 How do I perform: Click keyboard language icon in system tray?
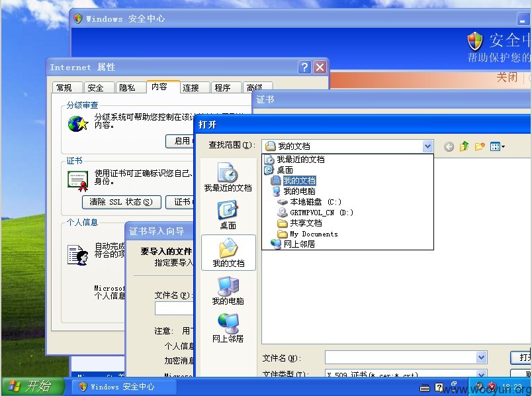point(424,387)
